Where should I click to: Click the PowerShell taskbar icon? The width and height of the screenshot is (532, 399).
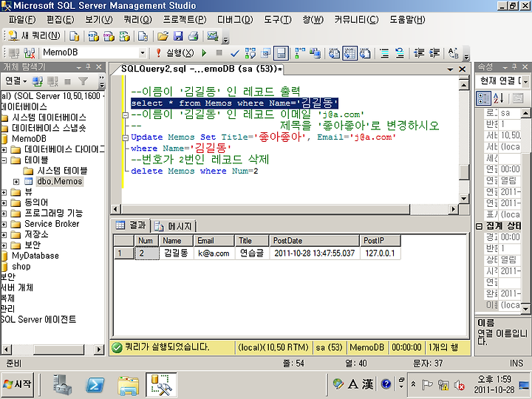95,385
